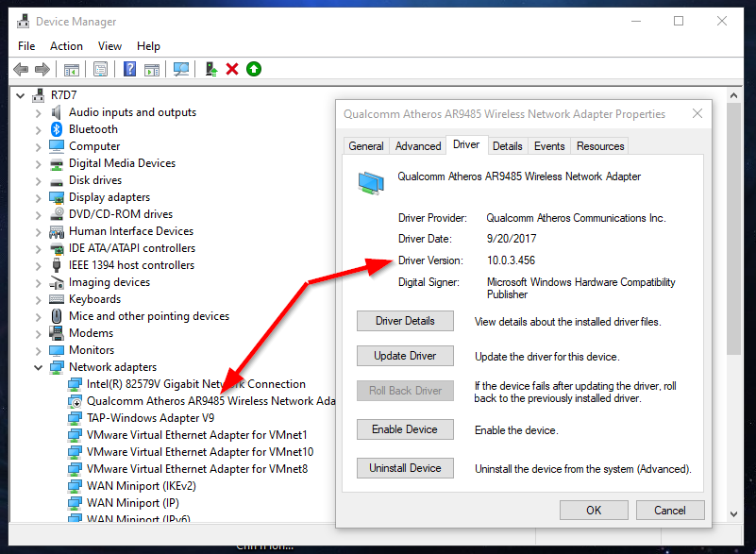756x554 pixels.
Task: Click the Uninstall Device button
Action: point(405,468)
